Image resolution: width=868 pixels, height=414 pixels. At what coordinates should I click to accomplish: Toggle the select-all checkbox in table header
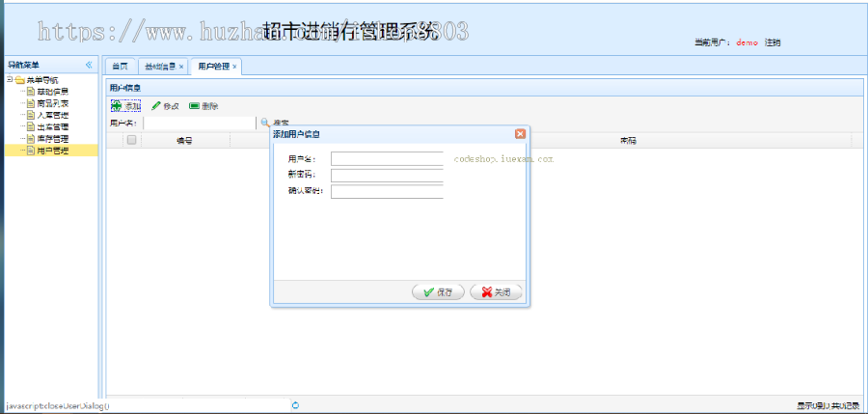click(x=131, y=140)
